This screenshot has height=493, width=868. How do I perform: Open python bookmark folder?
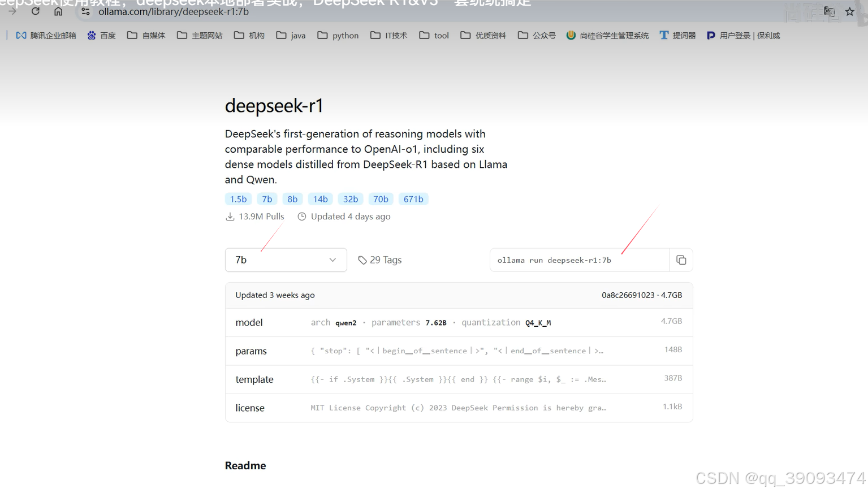pyautogui.click(x=338, y=36)
